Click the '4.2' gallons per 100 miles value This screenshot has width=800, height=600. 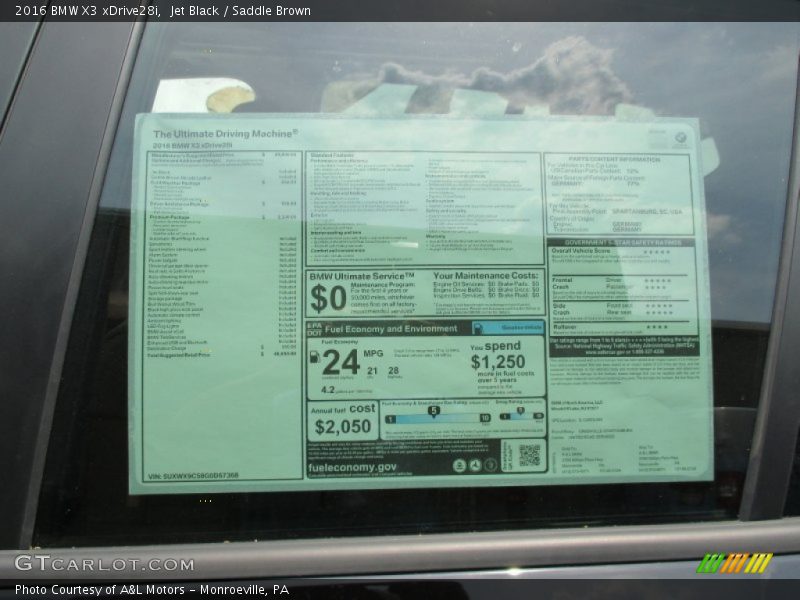tap(328, 390)
